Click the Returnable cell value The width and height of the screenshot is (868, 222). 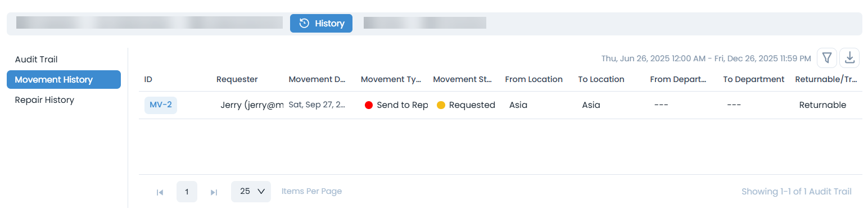click(x=822, y=105)
